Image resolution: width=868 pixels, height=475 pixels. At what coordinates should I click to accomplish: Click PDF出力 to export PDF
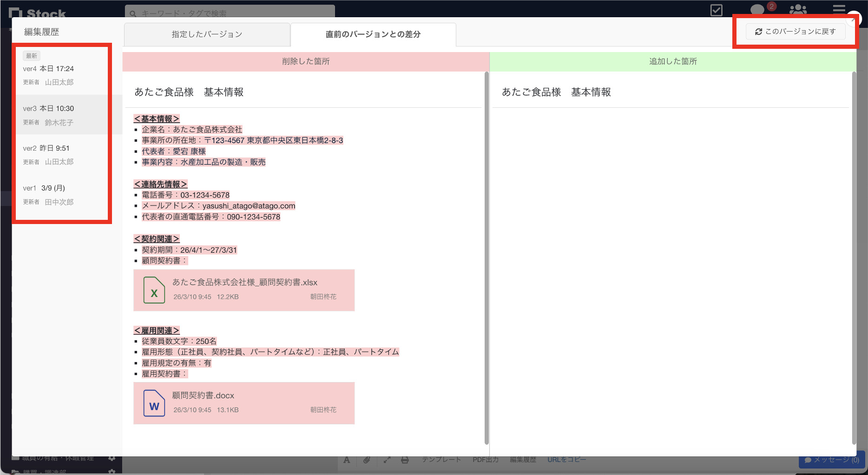tap(485, 459)
